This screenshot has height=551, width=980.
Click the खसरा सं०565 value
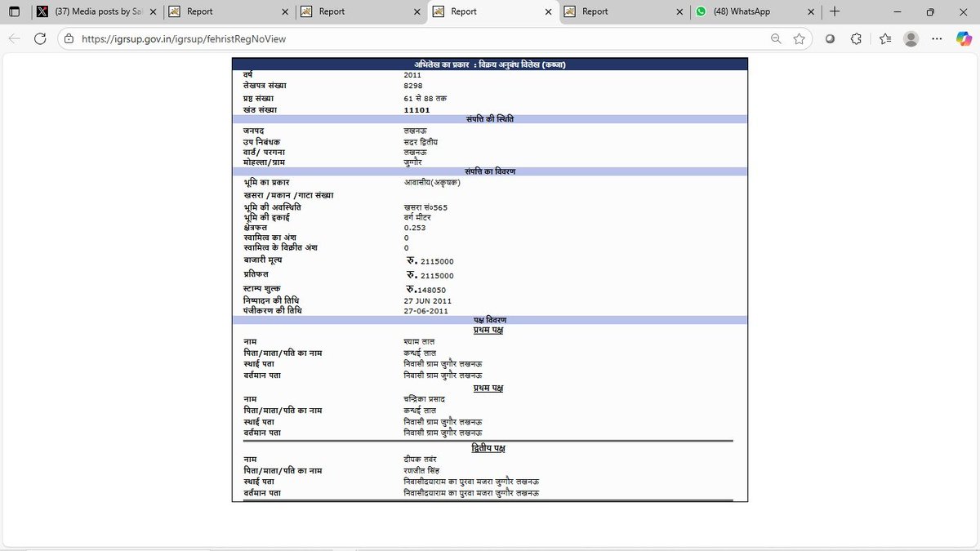(x=425, y=207)
